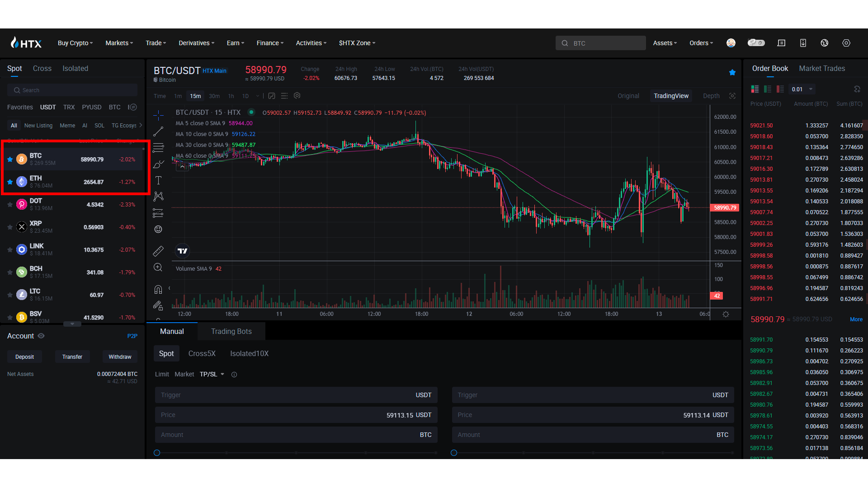Select the prediction and measurement tool

coord(158,213)
